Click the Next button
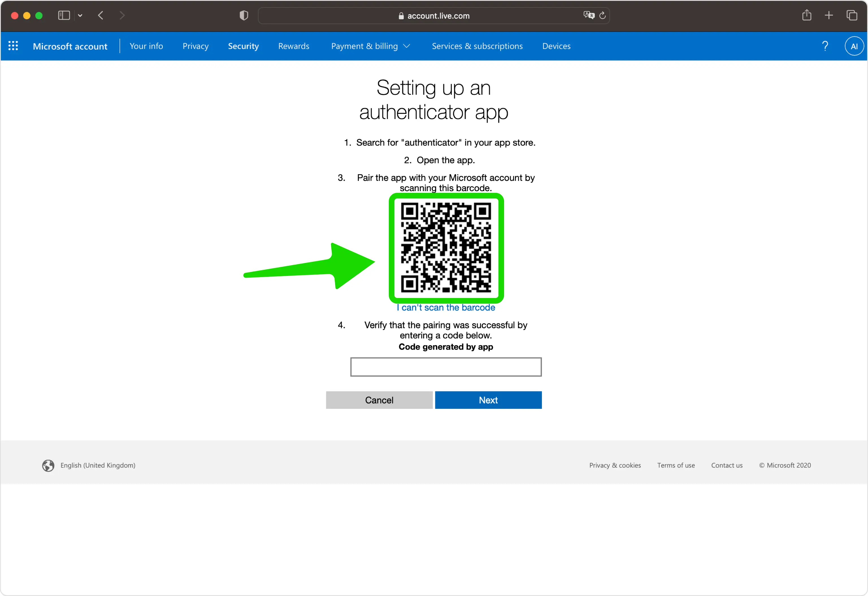Image resolution: width=868 pixels, height=596 pixels. point(489,400)
